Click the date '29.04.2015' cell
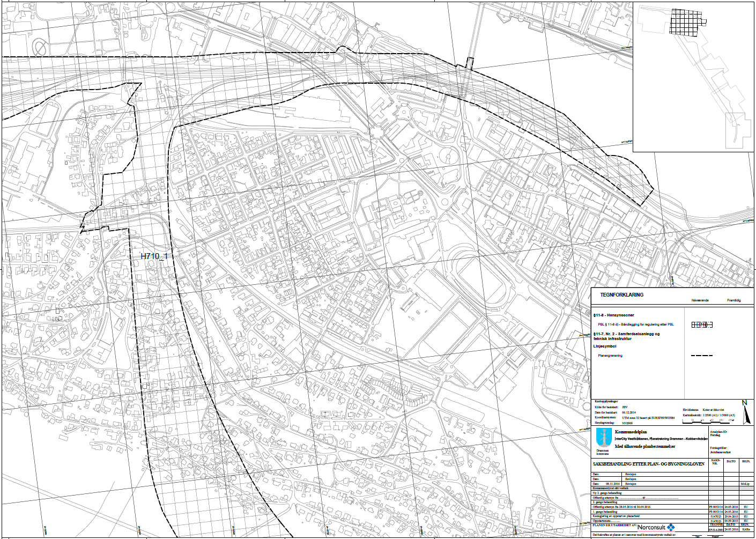This screenshot has height=539, width=756. [x=731, y=516]
